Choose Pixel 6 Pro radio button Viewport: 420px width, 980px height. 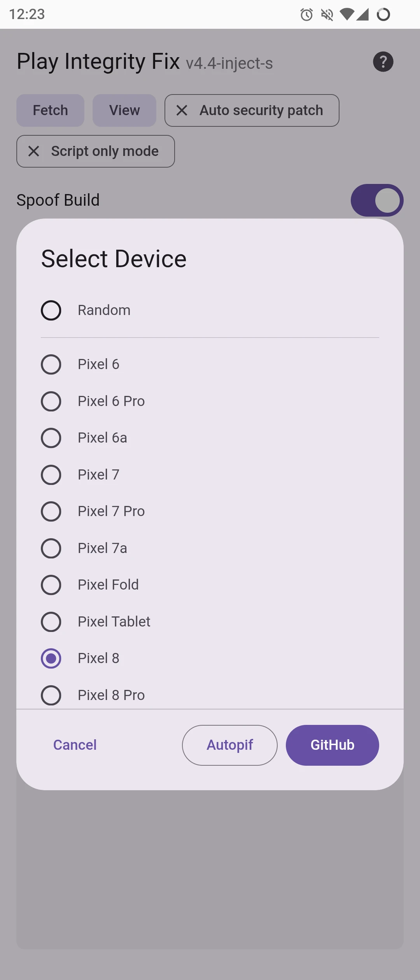51,401
